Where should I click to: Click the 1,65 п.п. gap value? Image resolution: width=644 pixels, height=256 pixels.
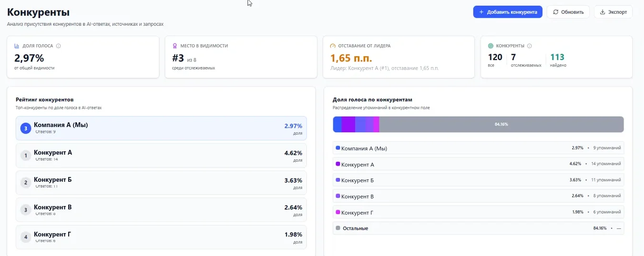351,58
